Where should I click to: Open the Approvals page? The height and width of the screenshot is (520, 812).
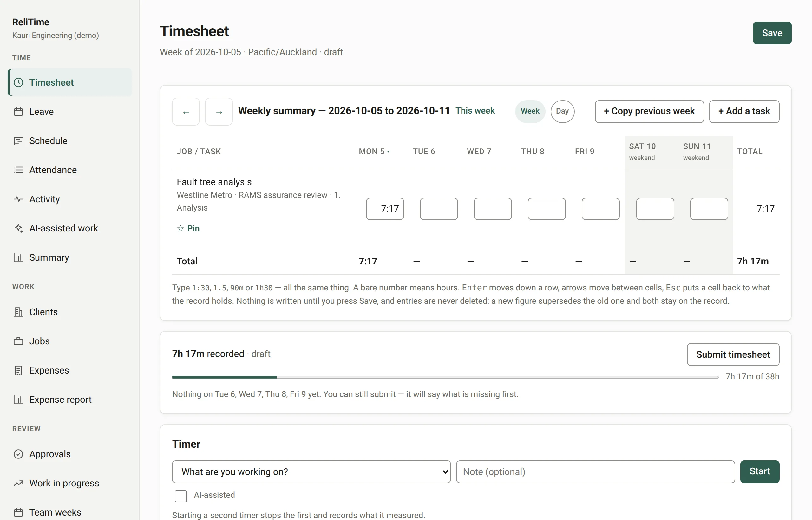pos(70,454)
